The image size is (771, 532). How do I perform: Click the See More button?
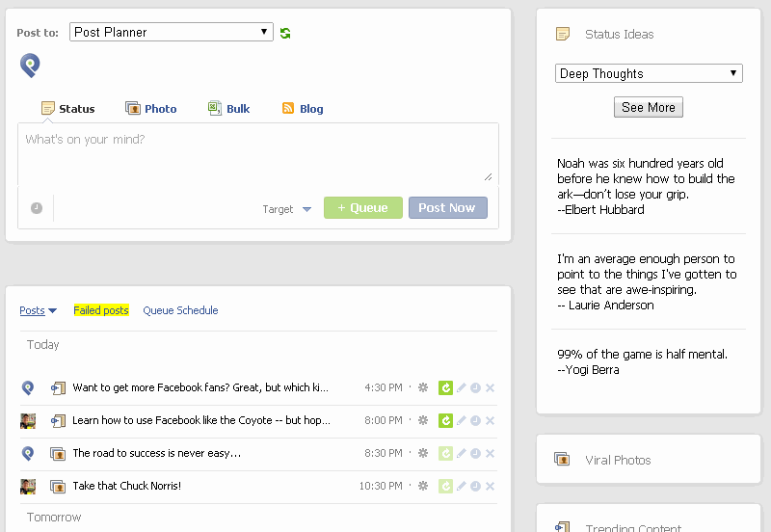tap(648, 107)
